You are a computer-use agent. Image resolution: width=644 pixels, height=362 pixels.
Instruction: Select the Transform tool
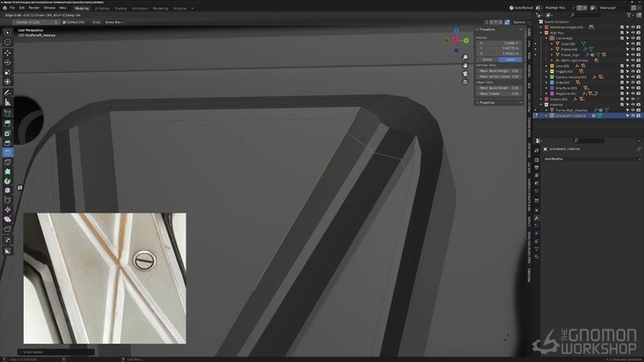[7, 81]
